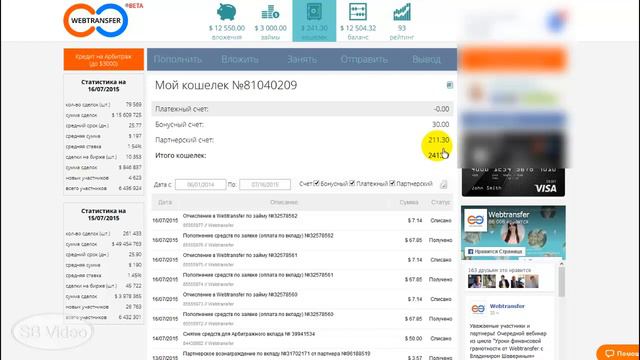Select the safe wallet icon

[x=314, y=12]
